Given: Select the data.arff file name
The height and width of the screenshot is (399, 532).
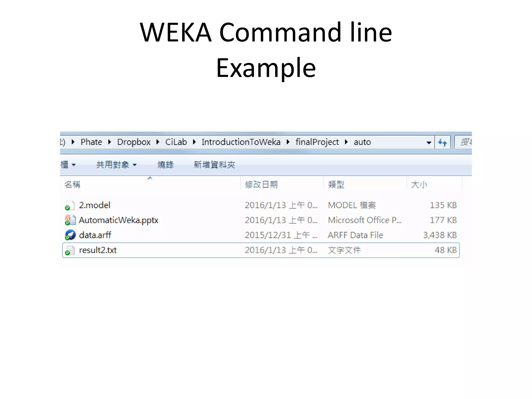Looking at the screenshot, I should [95, 235].
